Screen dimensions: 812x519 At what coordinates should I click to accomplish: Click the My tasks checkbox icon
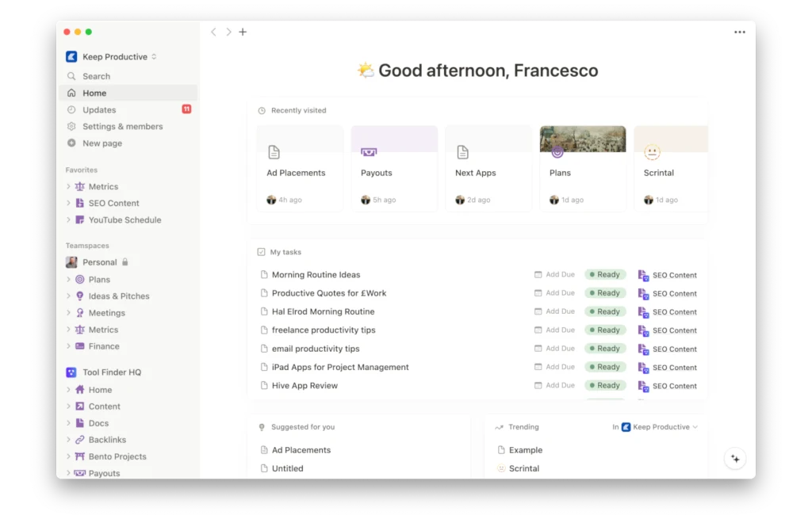pos(261,252)
